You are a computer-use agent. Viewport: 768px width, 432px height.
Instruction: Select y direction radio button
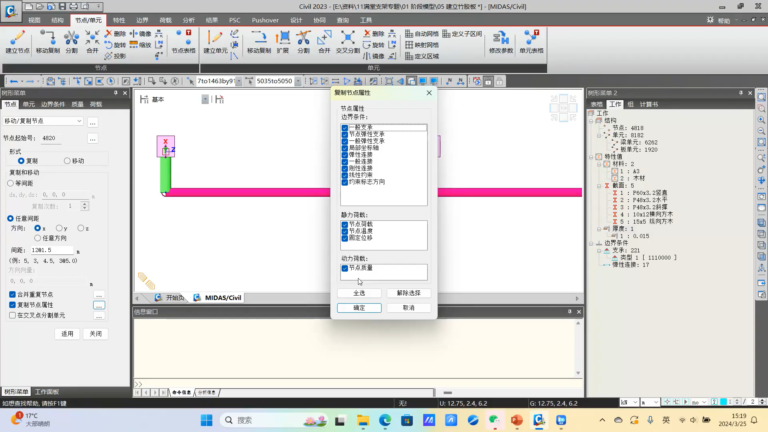[x=59, y=228]
